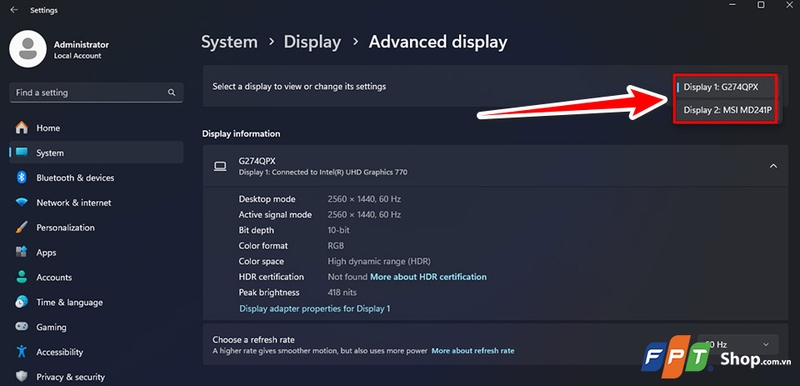Click the Bit depth value 10-bit
Image resolution: width=800 pixels, height=386 pixels.
[339, 230]
